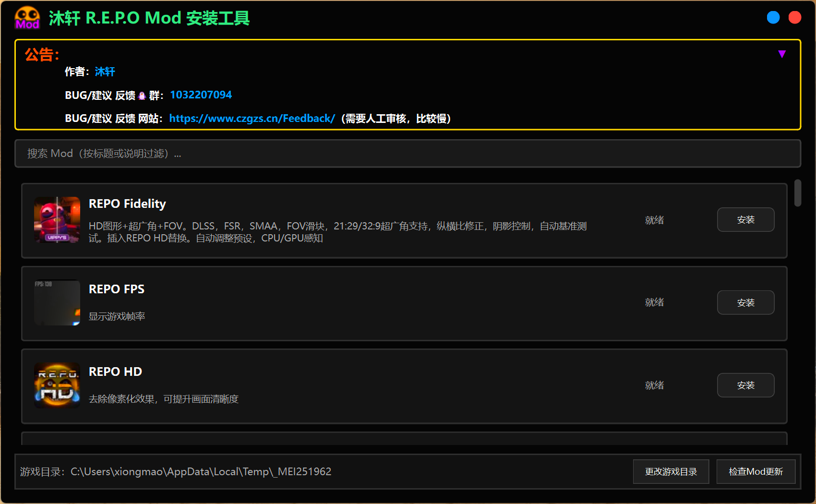Click the REPO FPS thumbnail
This screenshot has width=816, height=504.
tap(57, 302)
